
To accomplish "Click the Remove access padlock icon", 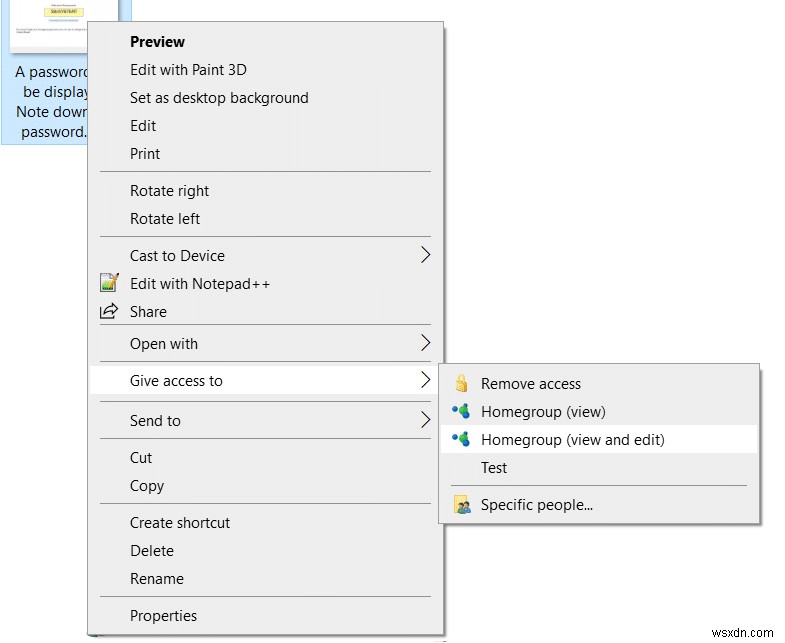I will (x=461, y=383).
